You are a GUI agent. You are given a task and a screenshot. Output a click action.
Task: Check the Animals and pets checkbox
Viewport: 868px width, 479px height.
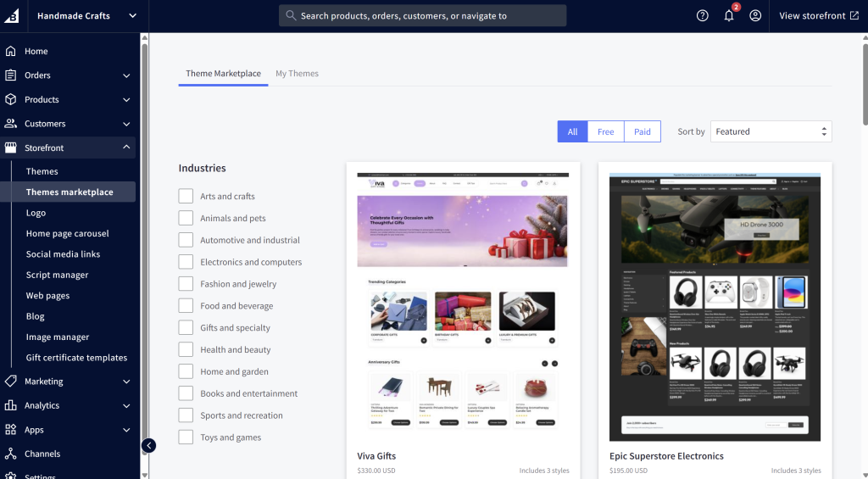(x=186, y=218)
